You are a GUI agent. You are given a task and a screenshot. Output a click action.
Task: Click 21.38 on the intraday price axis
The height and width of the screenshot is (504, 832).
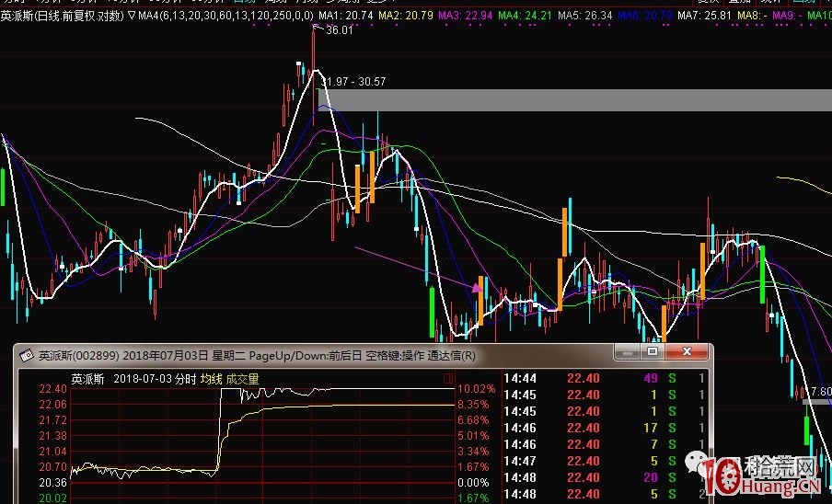pyautogui.click(x=53, y=436)
